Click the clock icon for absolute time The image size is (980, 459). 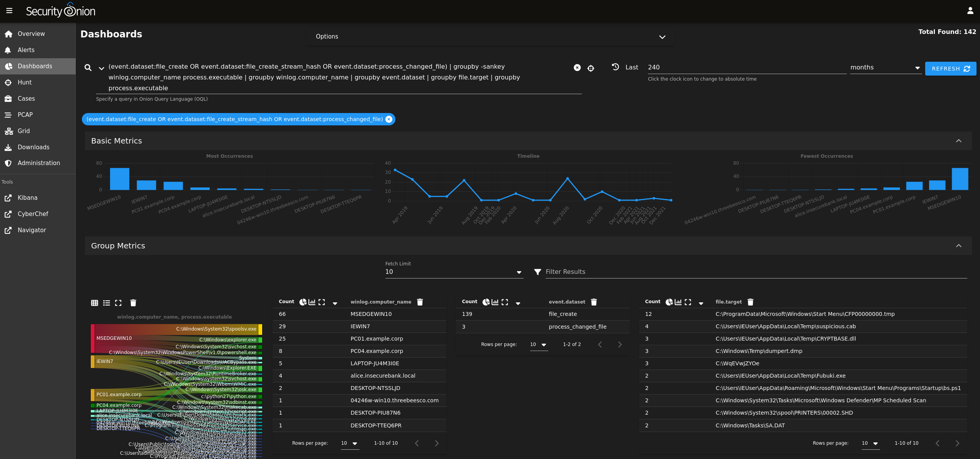(x=615, y=67)
